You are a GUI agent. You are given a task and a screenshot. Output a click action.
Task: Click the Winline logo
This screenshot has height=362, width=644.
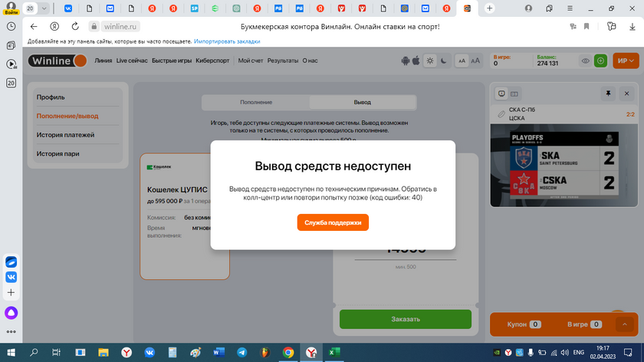(x=58, y=61)
